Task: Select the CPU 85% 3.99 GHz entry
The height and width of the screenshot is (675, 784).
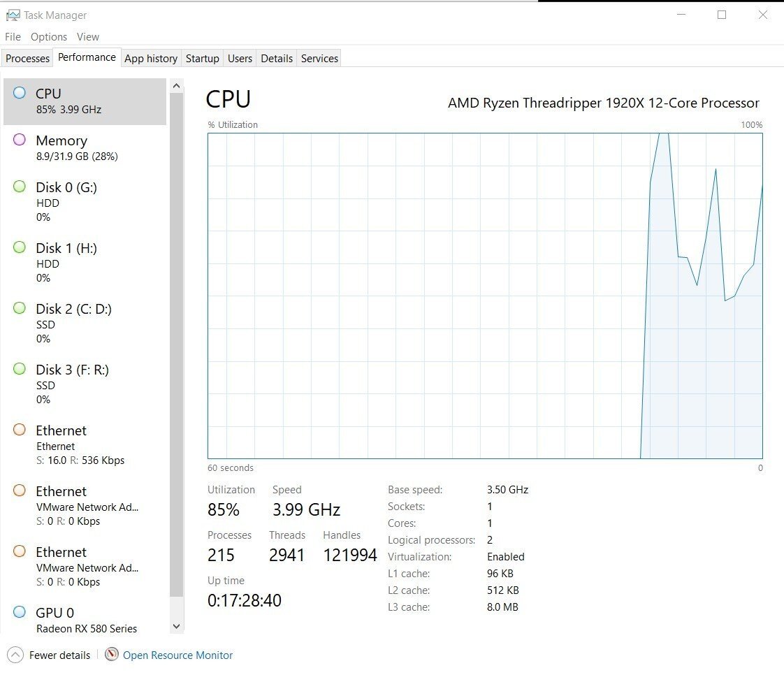Action: pyautogui.click(x=85, y=101)
